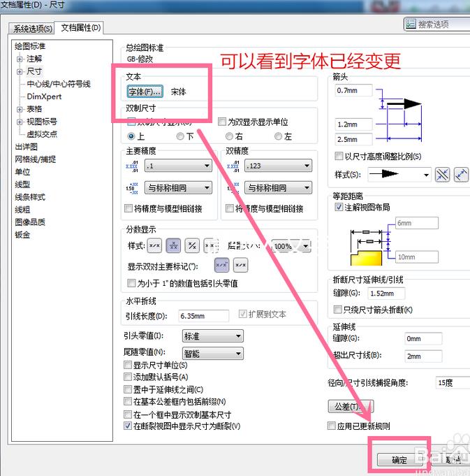Image resolution: width=470 pixels, height=476 pixels.
Task: Click the 公差(T) button
Action: [351, 406]
